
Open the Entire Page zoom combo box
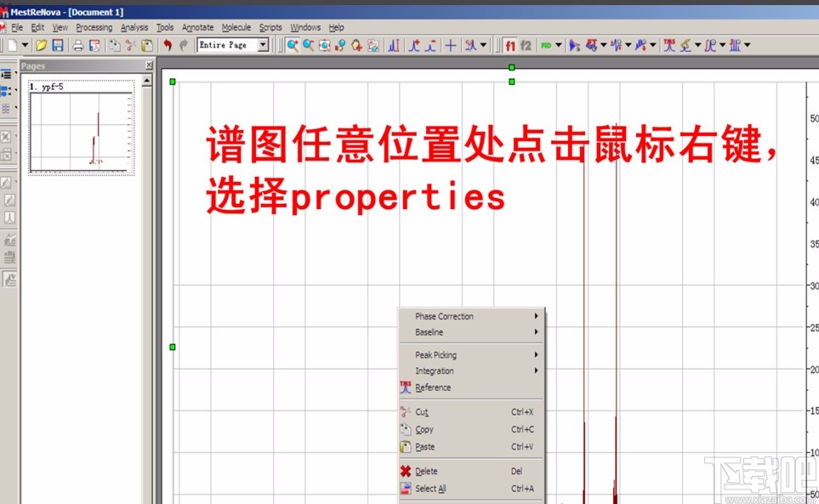pyautogui.click(x=233, y=45)
